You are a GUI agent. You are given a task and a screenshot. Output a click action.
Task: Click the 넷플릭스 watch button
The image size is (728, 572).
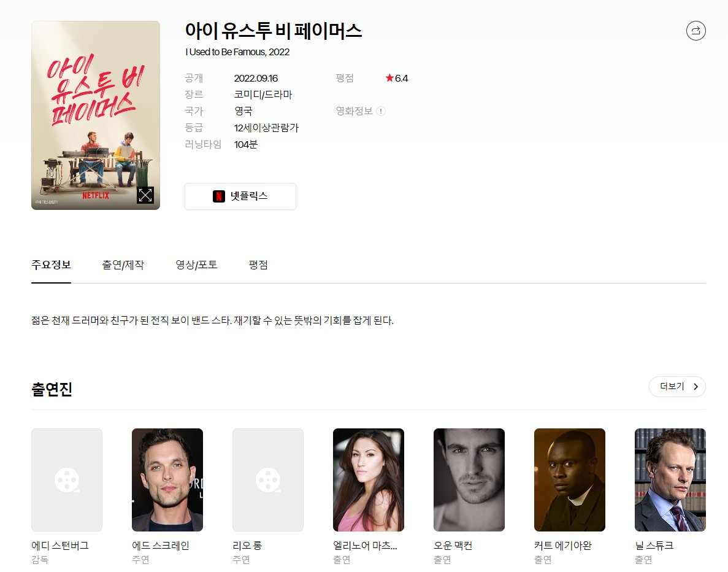(240, 196)
